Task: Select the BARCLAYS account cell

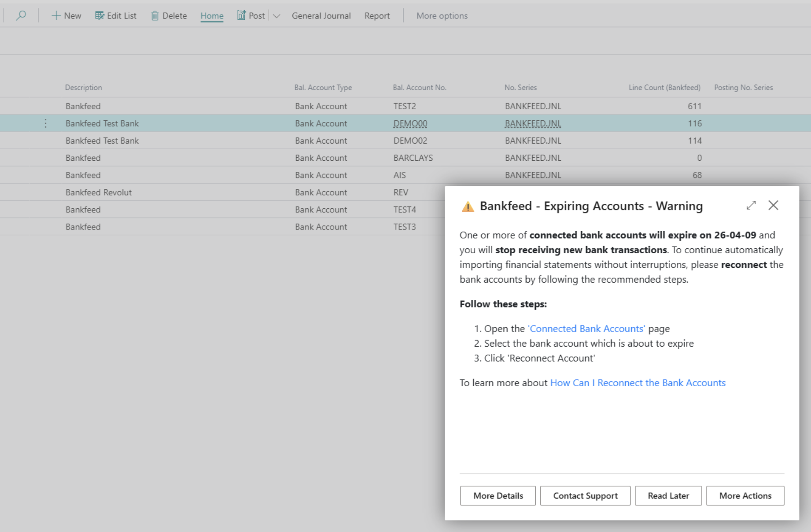Action: click(x=413, y=158)
